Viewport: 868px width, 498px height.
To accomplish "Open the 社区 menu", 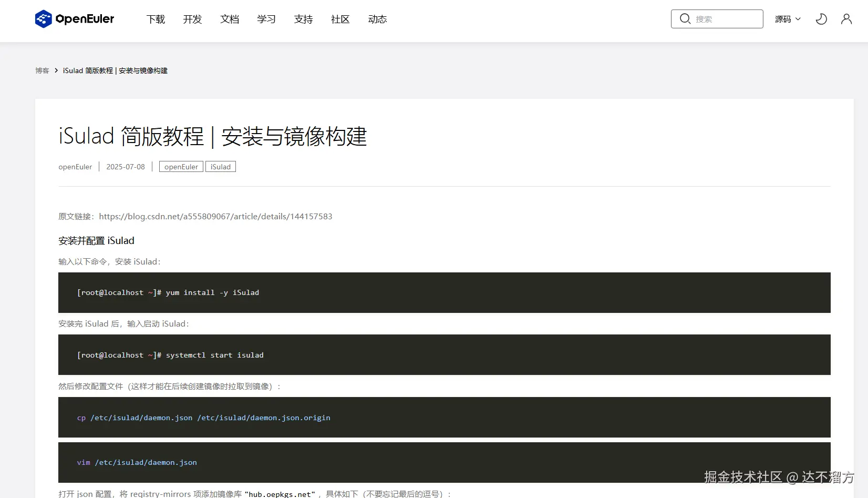I will (x=340, y=19).
